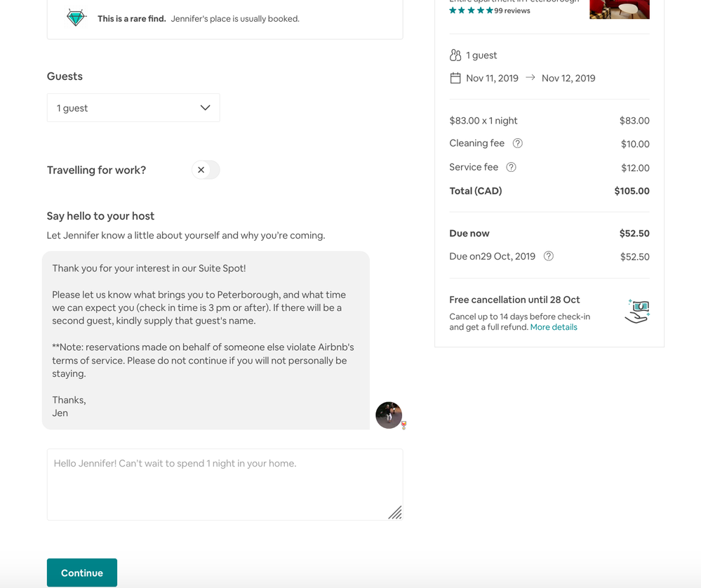Click the listing thumbnail image
Image resolution: width=701 pixels, height=588 pixels.
[x=619, y=9]
